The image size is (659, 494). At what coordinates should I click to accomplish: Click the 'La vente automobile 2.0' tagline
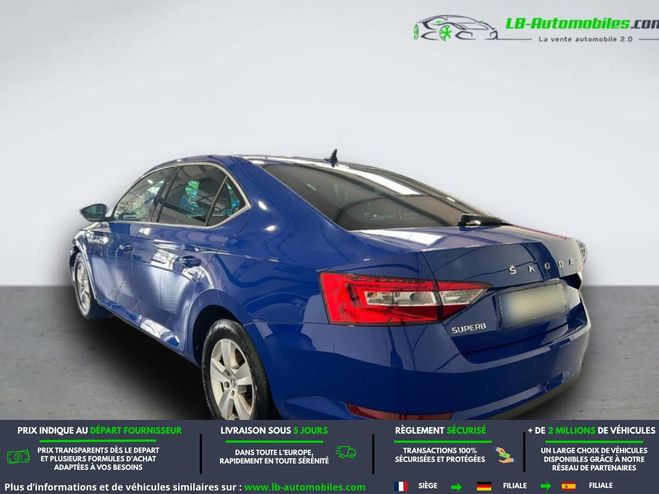point(586,39)
